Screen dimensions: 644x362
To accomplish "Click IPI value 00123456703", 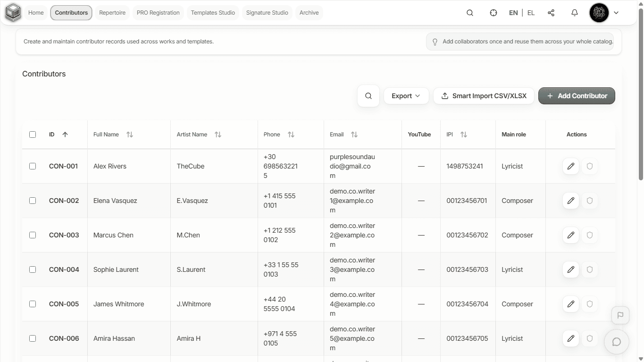I will [467, 269].
